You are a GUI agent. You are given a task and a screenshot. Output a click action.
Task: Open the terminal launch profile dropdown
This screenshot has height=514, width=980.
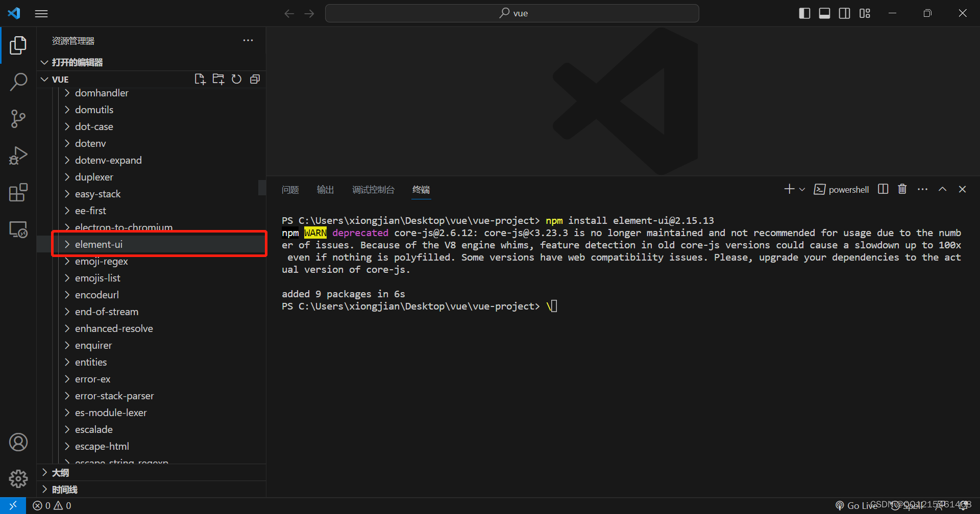coord(802,189)
